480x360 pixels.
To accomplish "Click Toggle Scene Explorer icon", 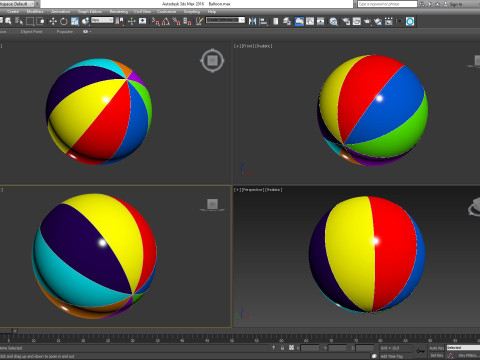I will pyautogui.click(x=275, y=21).
